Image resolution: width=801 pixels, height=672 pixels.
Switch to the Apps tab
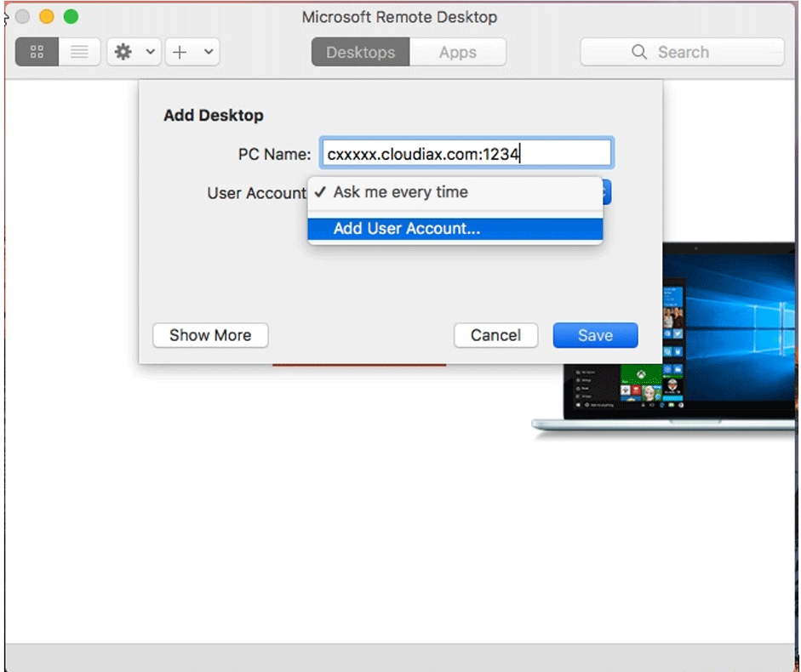(458, 52)
